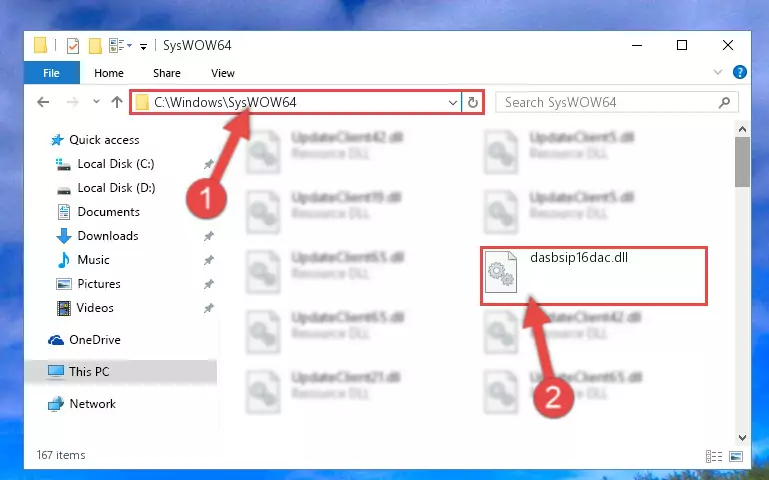Click the address bar path C:\Windows\SysWOW64

click(x=225, y=102)
